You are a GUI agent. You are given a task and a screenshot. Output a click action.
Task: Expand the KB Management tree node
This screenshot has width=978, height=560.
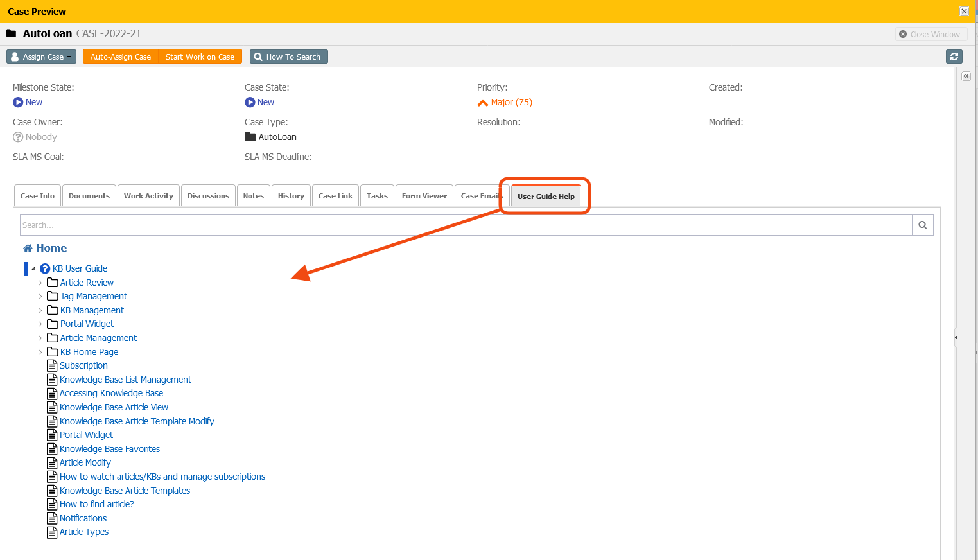click(x=40, y=311)
